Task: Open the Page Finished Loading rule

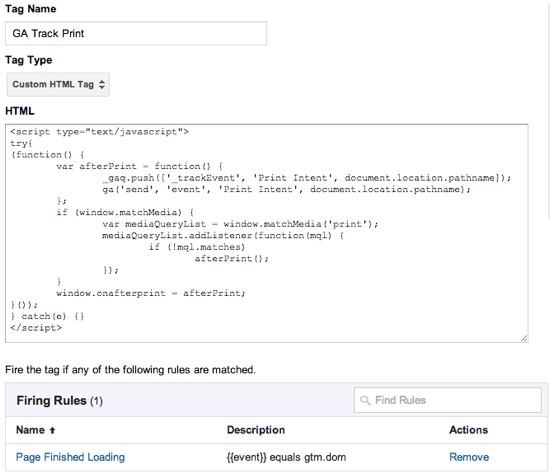Action: pyautogui.click(x=70, y=457)
